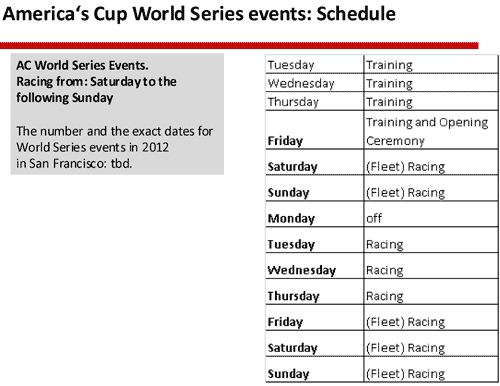500x386 pixels.
Task: Select the text 'in San Francisco: tbd.'
Action: click(x=74, y=163)
